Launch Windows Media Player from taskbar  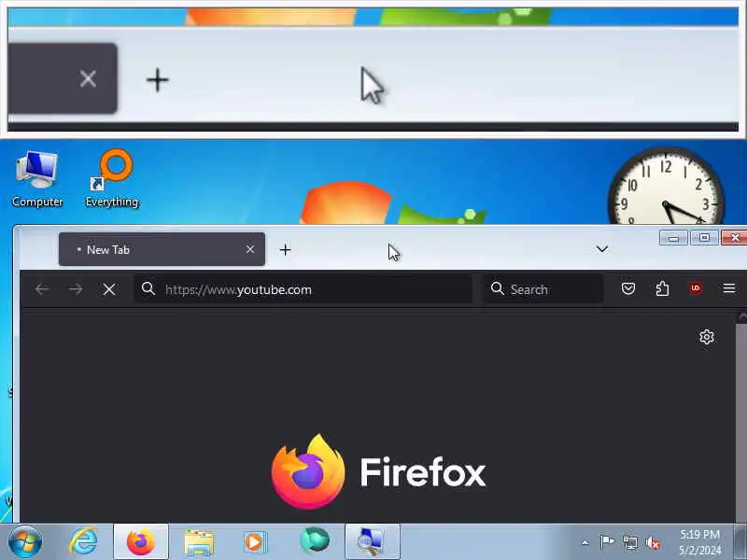click(255, 542)
